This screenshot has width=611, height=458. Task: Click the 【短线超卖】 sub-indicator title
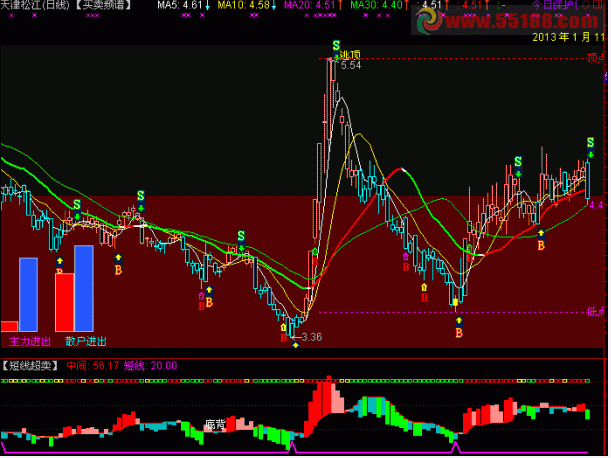[30, 366]
